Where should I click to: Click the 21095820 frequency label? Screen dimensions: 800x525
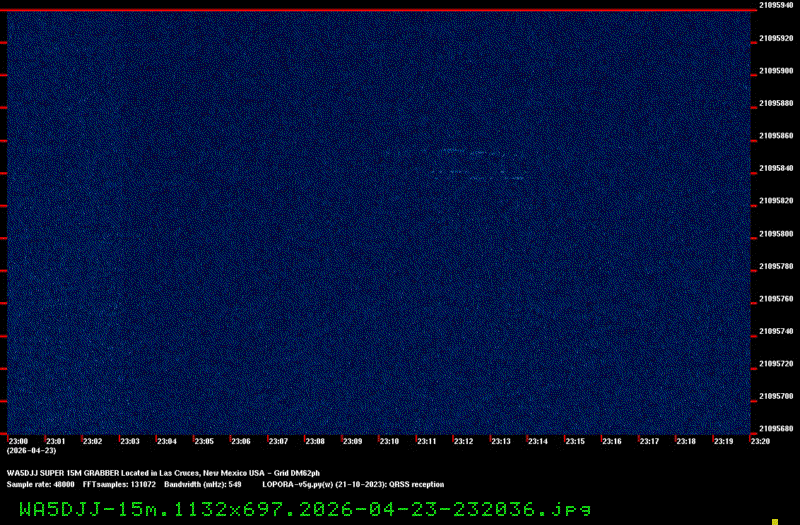click(776, 201)
